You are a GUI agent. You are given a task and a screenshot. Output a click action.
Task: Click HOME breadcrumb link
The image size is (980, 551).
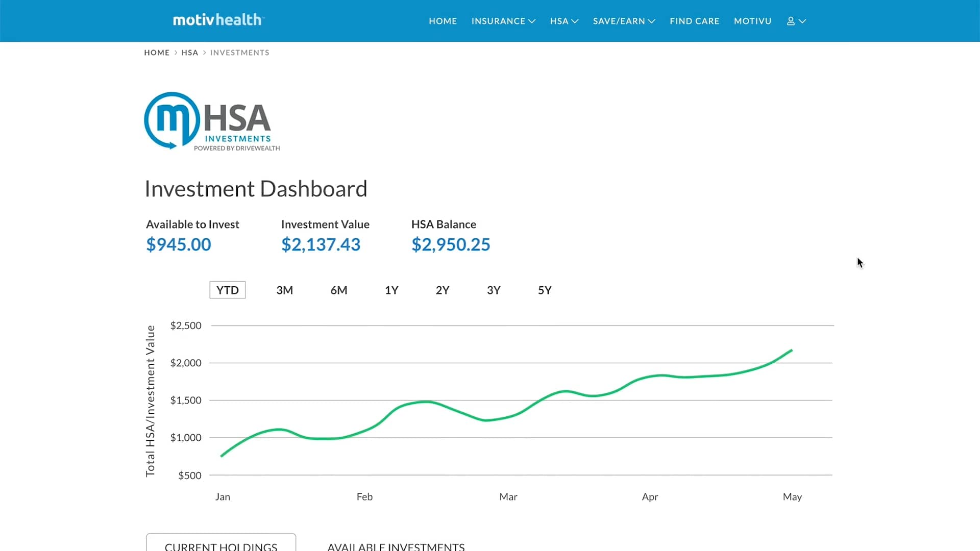pos(157,53)
